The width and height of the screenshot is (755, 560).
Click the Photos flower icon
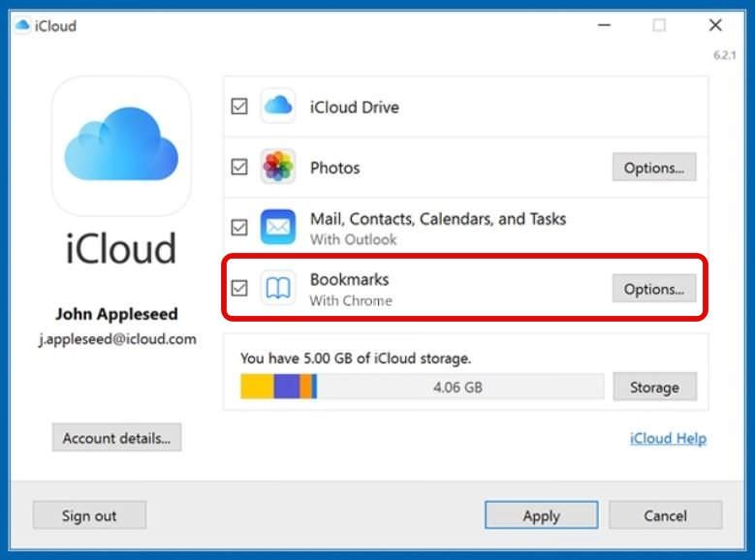point(278,167)
